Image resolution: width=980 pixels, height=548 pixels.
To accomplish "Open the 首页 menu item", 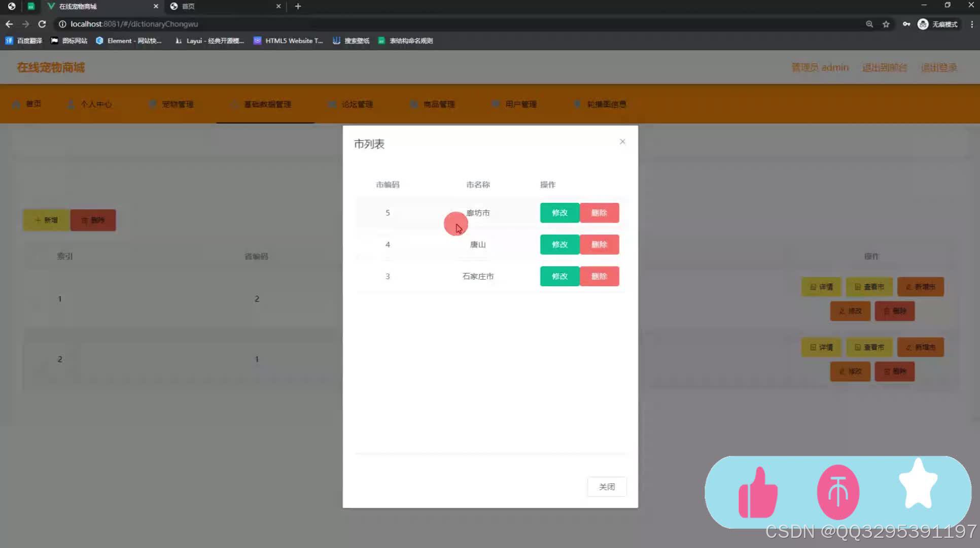I will (x=27, y=104).
